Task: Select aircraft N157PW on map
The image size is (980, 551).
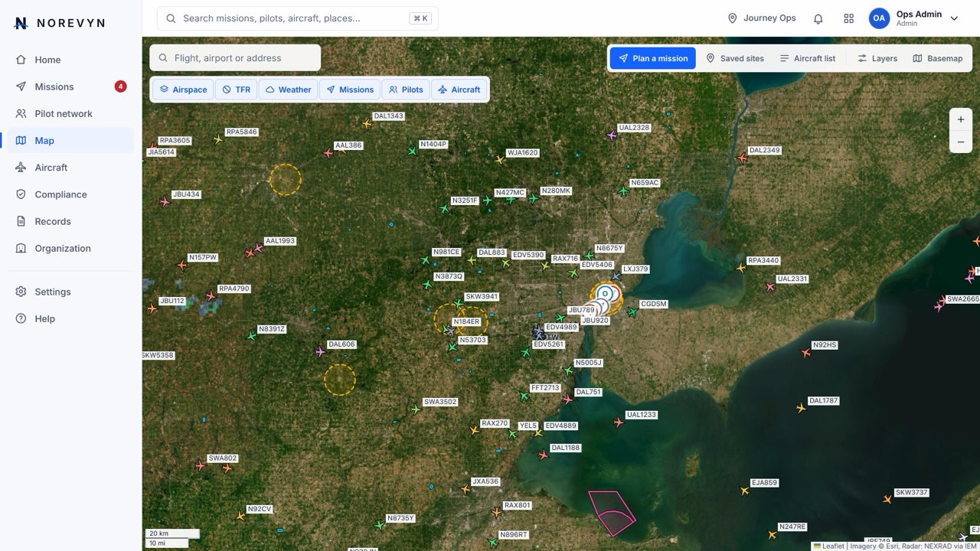Action: coord(181,265)
